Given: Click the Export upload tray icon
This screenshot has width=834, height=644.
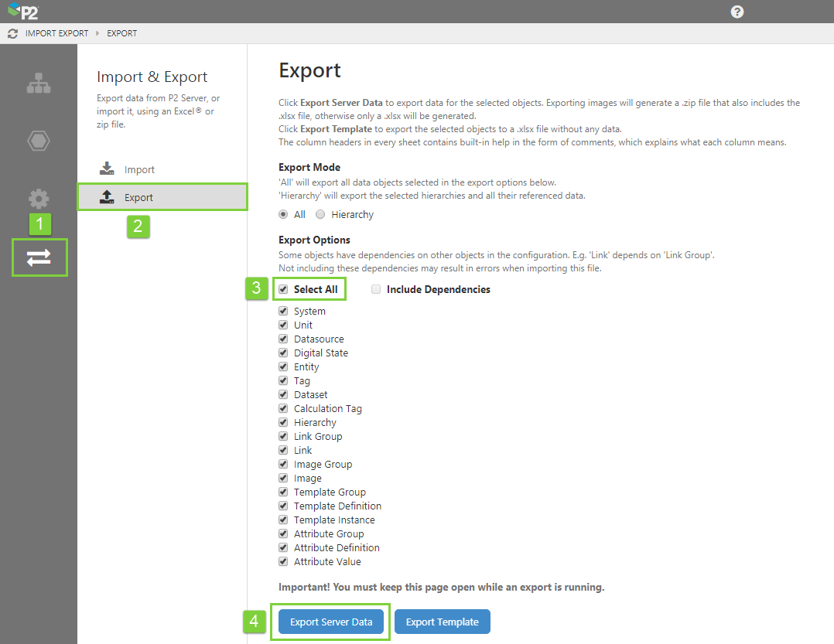Looking at the screenshot, I should [x=107, y=197].
